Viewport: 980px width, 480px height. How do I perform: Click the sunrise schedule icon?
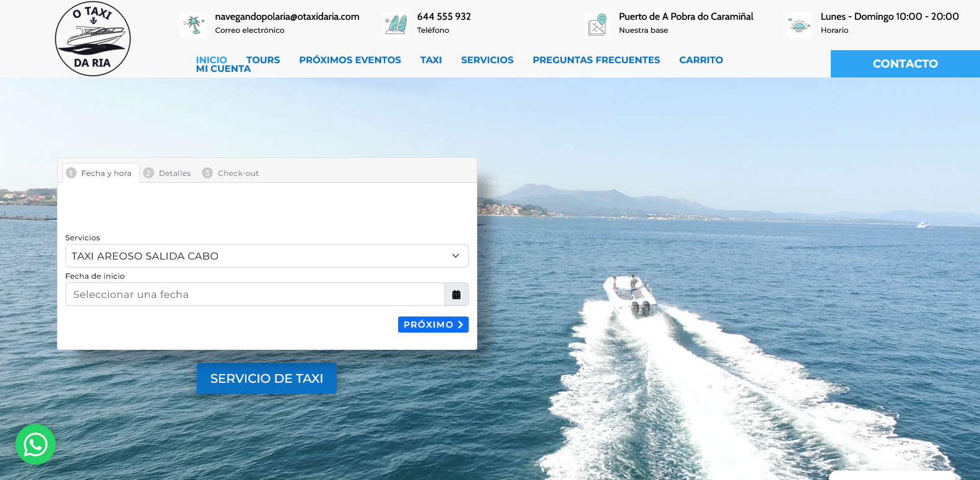[x=799, y=25]
